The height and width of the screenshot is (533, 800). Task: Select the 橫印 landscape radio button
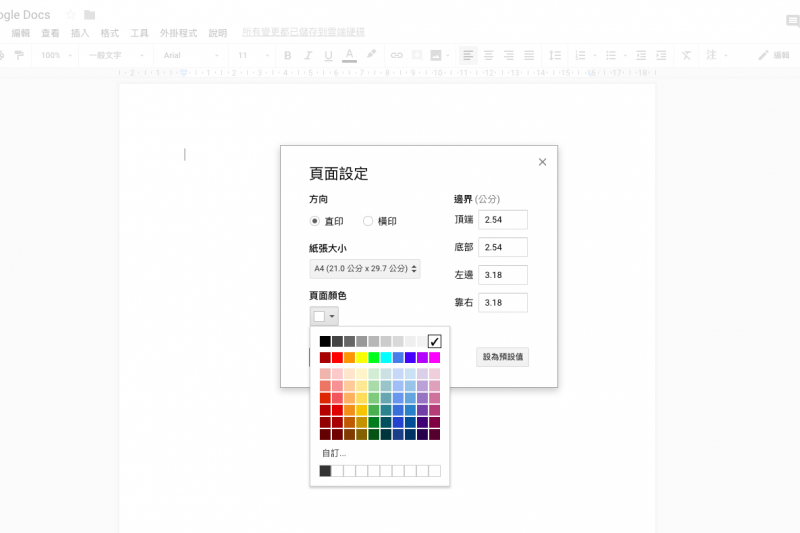pos(368,221)
